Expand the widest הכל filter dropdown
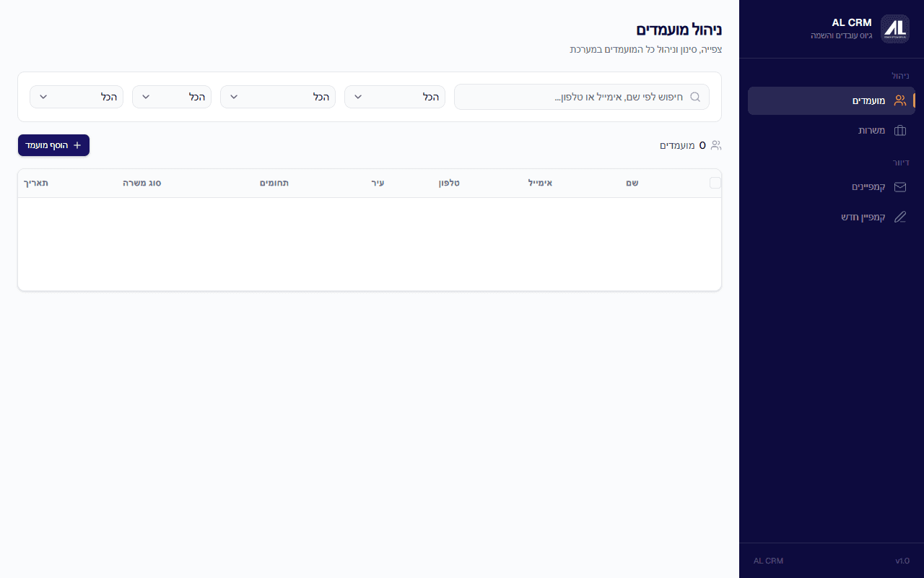The width and height of the screenshot is (924, 578). coord(278,97)
